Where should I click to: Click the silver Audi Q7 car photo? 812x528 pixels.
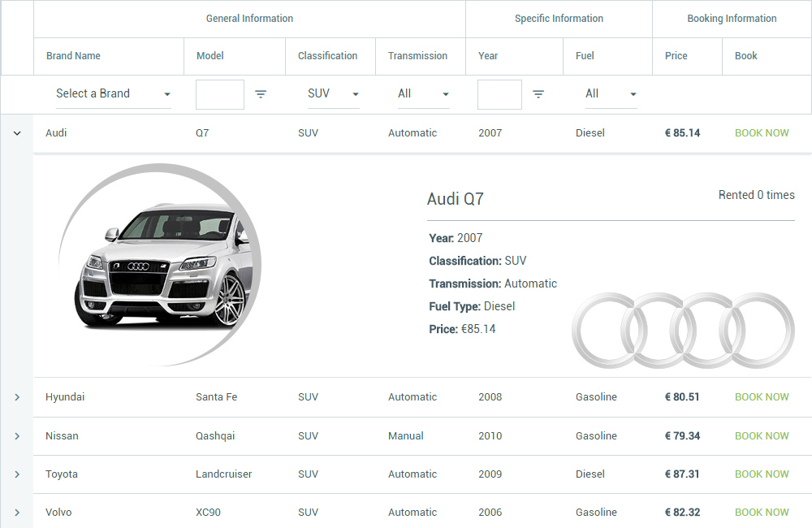pyautogui.click(x=162, y=266)
